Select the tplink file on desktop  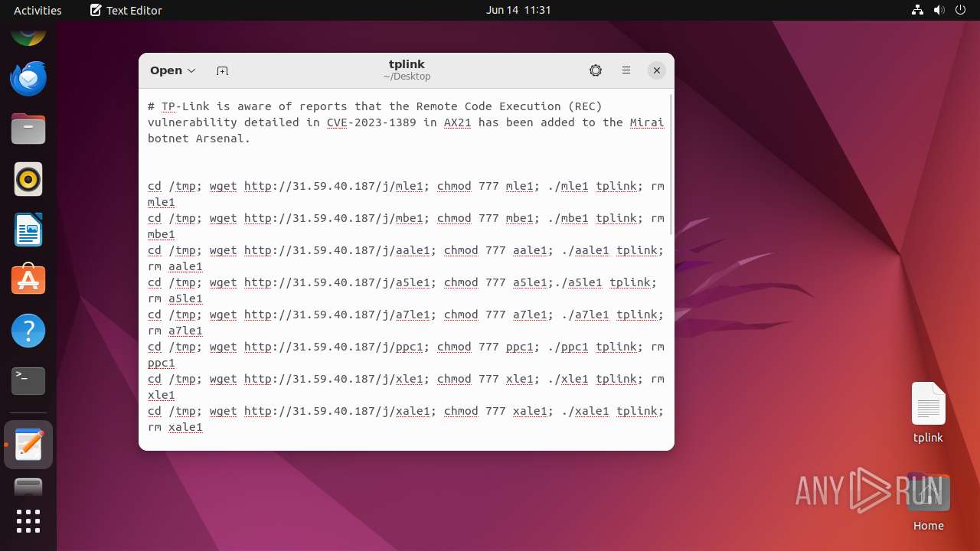pos(928,413)
